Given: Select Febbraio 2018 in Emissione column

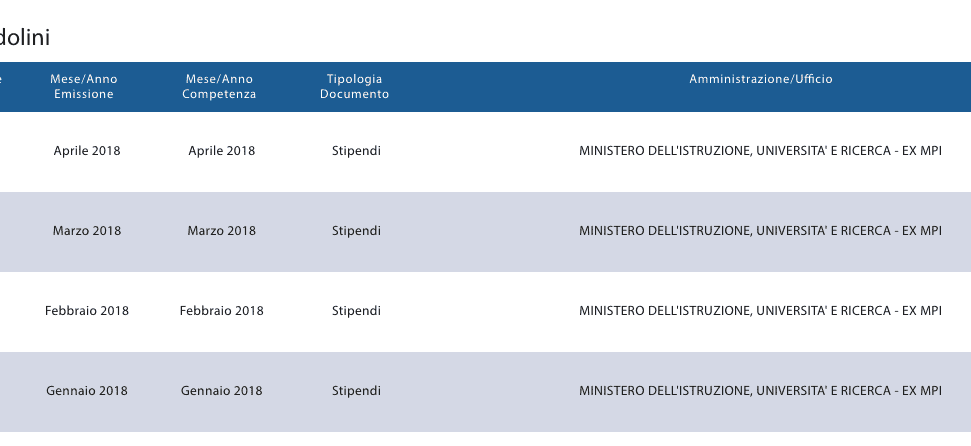Looking at the screenshot, I should point(87,311).
